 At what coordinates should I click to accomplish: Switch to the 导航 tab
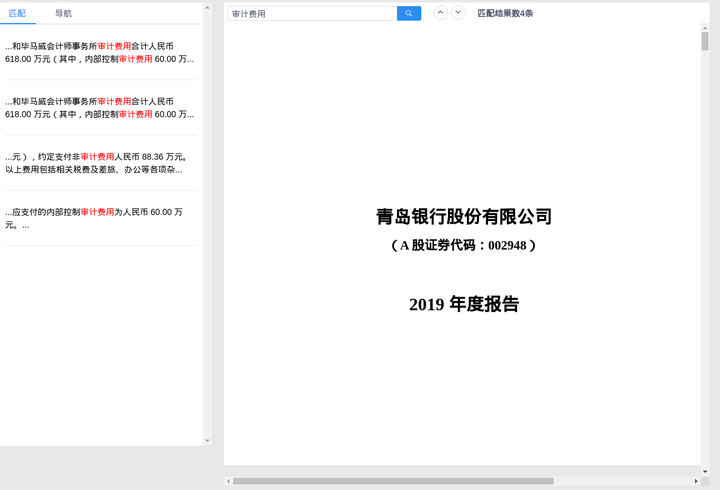pos(63,13)
